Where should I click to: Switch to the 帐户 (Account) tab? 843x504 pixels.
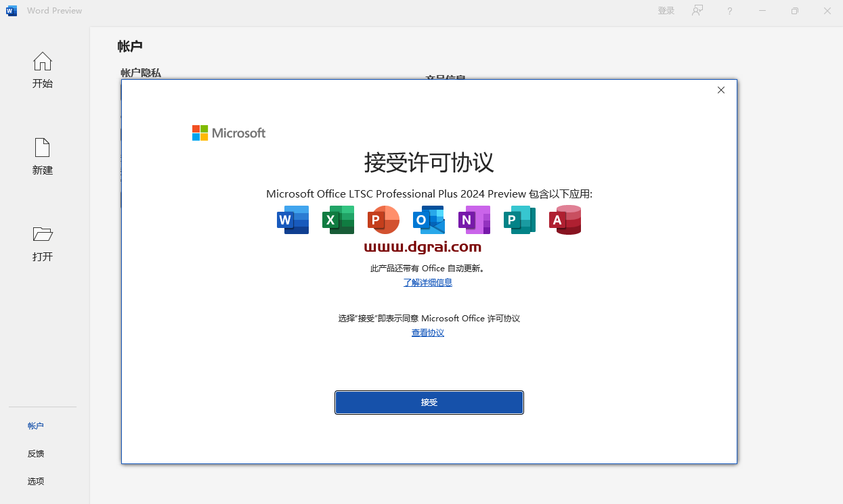coord(36,426)
